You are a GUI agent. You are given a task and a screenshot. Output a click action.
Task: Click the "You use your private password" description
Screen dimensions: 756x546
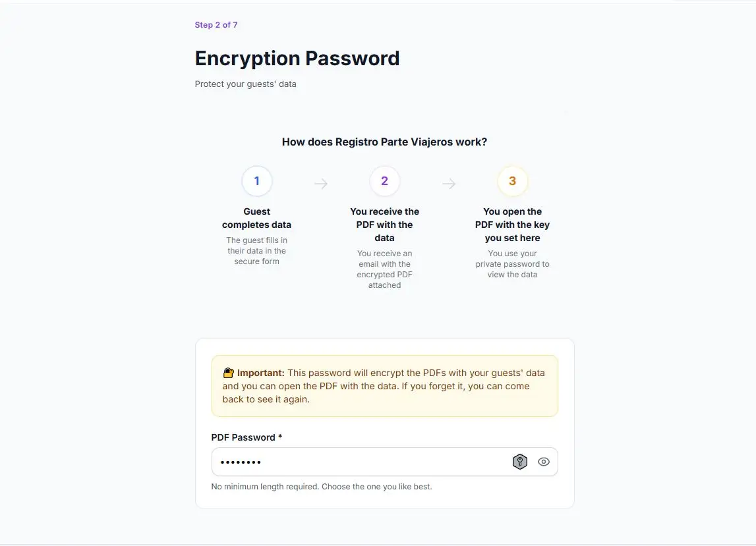tap(512, 264)
